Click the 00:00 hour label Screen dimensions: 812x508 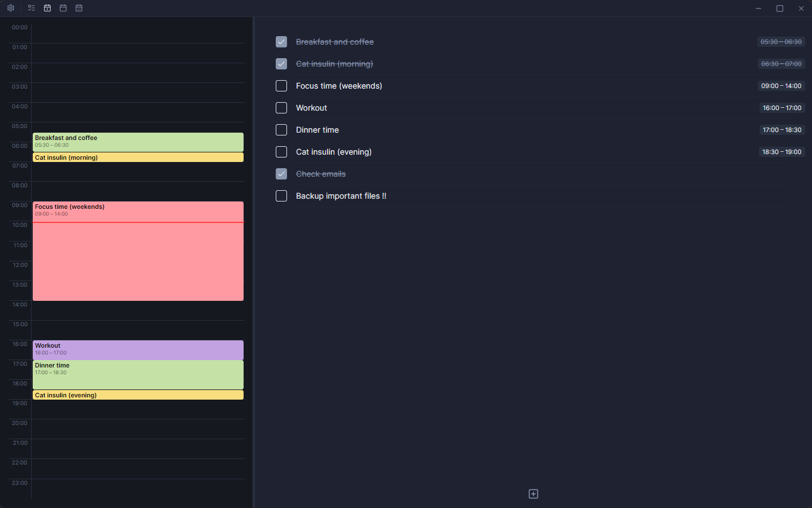(20, 28)
